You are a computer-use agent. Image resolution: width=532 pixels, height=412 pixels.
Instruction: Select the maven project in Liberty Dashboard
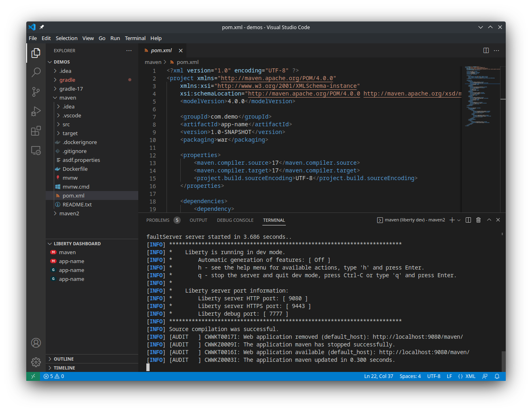pyautogui.click(x=92, y=252)
